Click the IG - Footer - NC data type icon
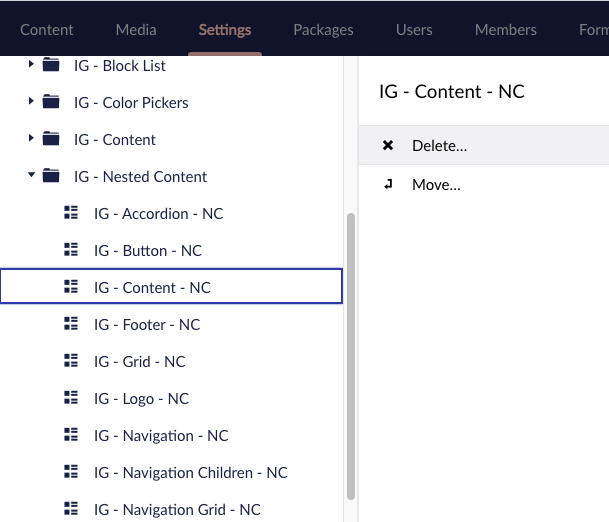This screenshot has height=522, width=609. click(x=71, y=324)
